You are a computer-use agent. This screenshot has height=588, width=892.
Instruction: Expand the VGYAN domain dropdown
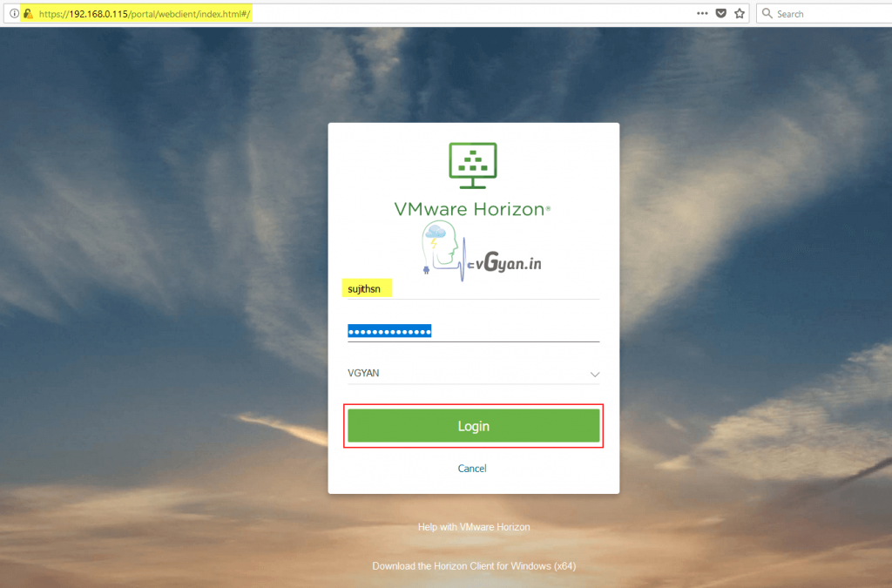[473, 373]
